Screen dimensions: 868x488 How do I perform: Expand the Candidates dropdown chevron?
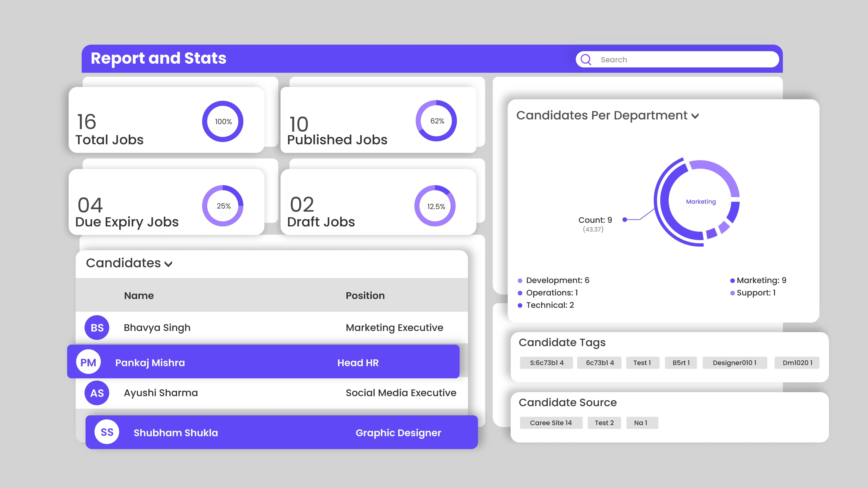pyautogui.click(x=168, y=264)
